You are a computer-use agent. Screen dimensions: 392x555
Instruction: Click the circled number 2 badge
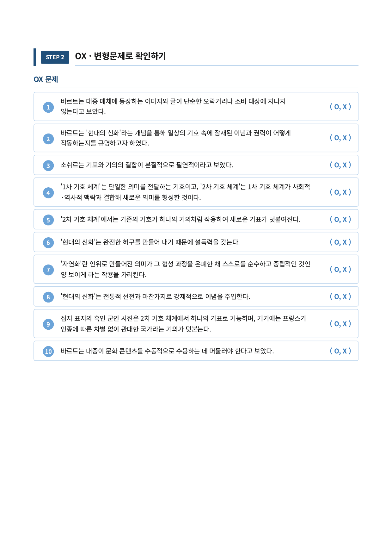tap(48, 139)
